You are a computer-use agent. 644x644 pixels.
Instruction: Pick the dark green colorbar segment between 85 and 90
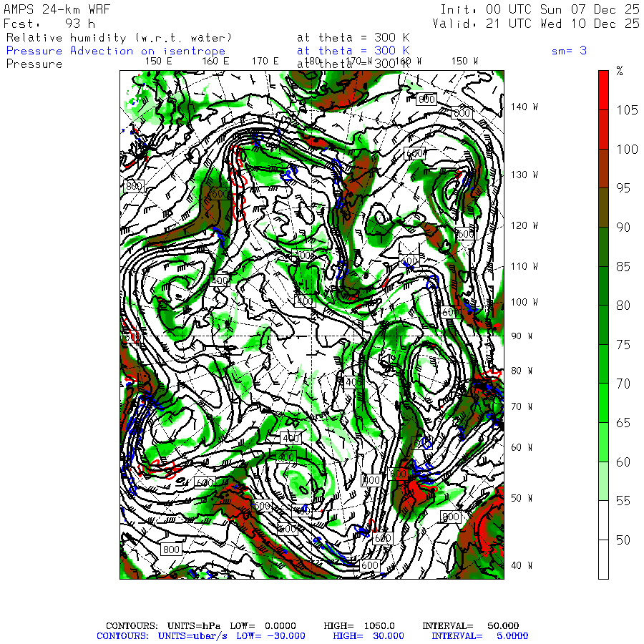[603, 247]
